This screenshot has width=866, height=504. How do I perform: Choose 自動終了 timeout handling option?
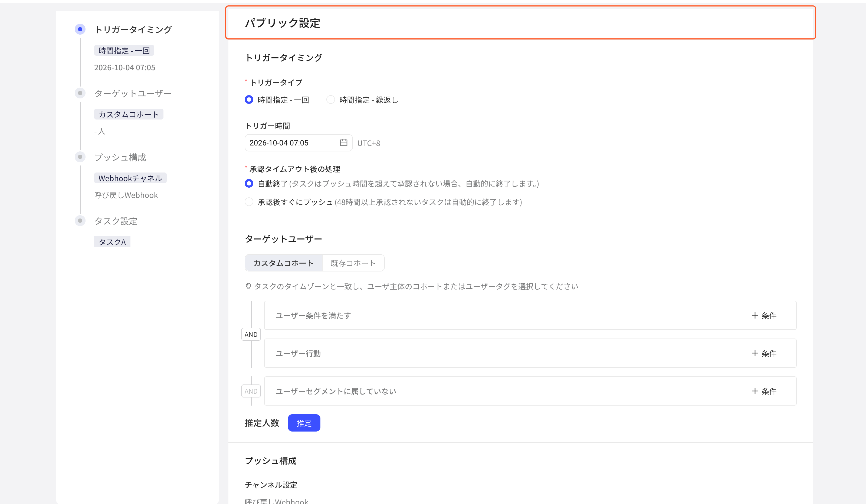[249, 183]
